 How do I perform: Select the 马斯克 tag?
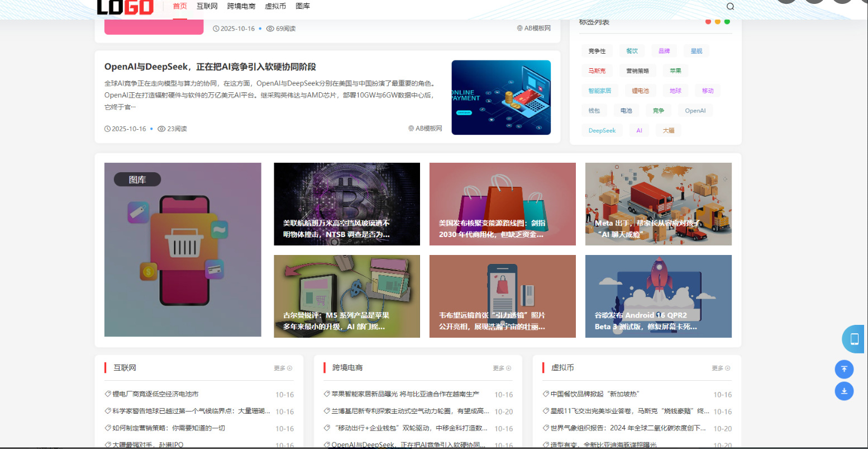(x=597, y=71)
